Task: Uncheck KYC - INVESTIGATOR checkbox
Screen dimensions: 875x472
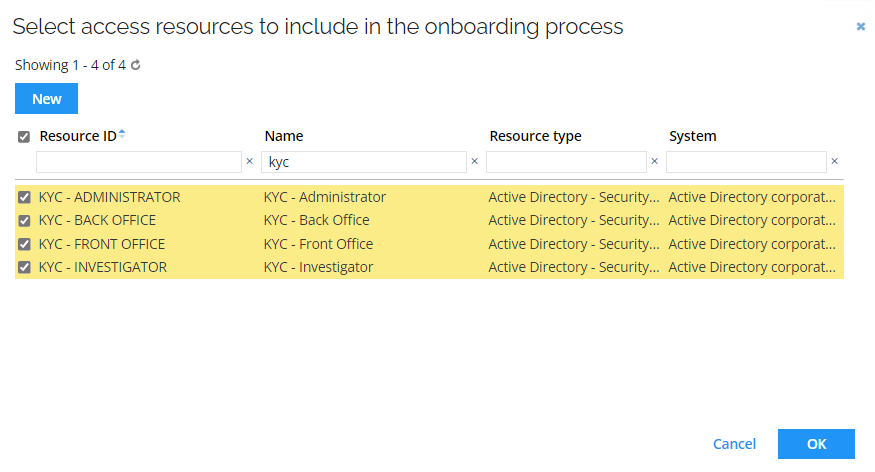Action: coord(24,267)
